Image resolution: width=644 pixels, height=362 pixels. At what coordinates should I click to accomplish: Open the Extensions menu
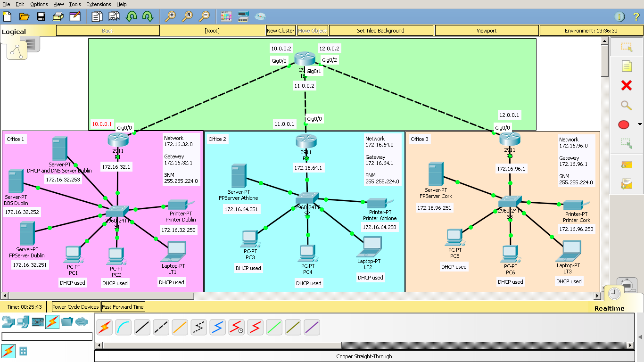point(99,4)
